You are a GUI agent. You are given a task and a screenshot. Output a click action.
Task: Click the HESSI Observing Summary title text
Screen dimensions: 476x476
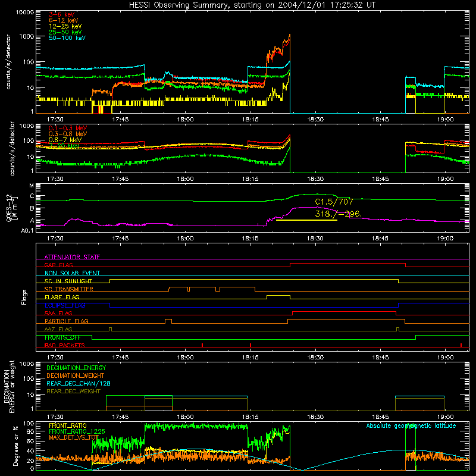[252, 5]
